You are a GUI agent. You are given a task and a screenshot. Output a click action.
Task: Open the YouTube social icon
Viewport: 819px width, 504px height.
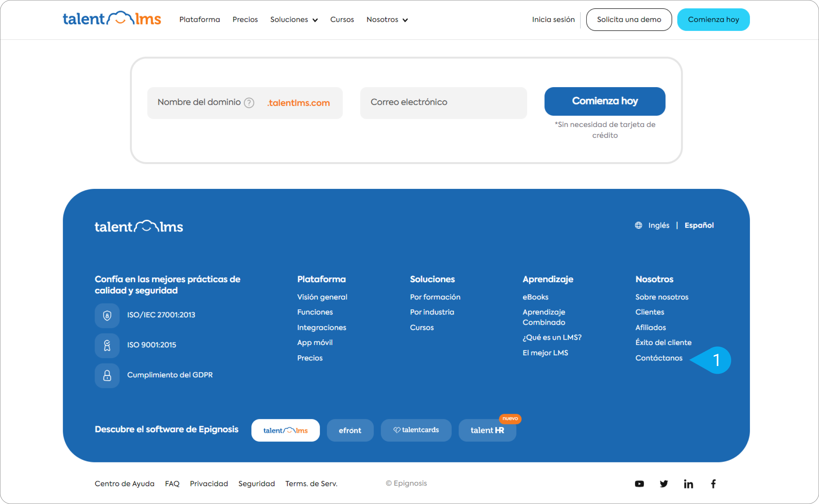[639, 484]
